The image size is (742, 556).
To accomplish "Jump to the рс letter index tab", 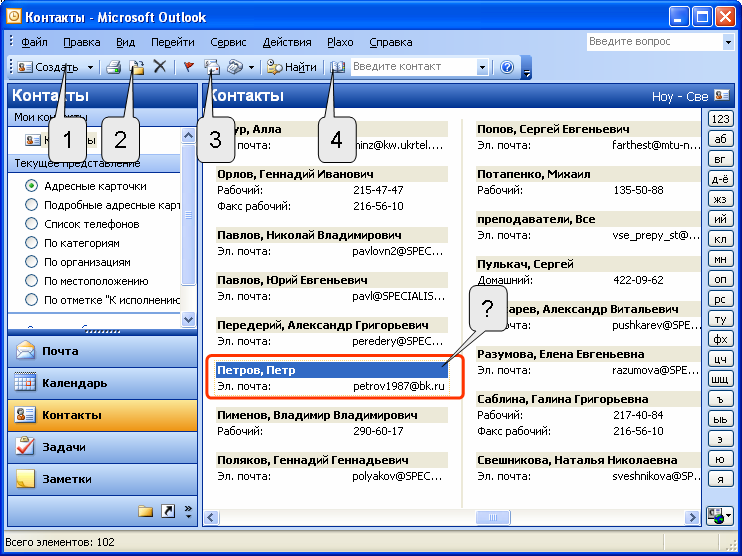I will point(720,299).
